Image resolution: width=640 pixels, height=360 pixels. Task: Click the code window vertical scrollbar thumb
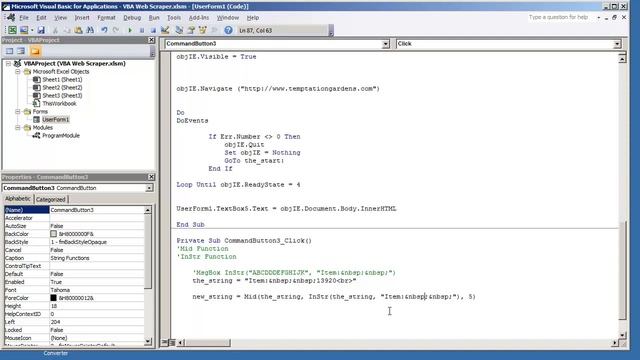[x=622, y=270]
